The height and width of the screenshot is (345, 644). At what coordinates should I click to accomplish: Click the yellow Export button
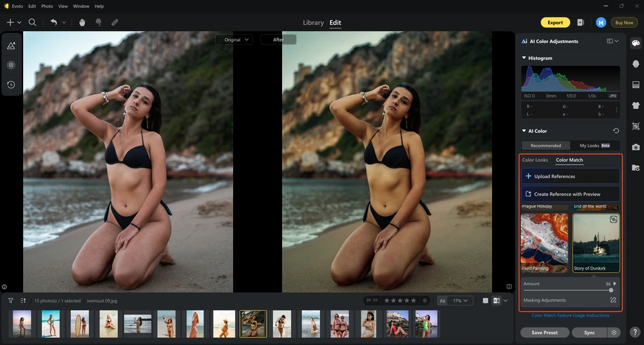(555, 23)
